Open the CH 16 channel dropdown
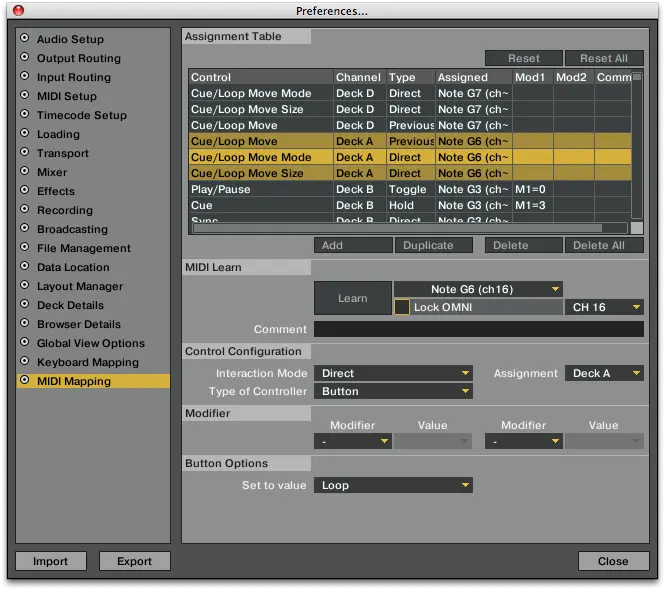The width and height of the screenshot is (665, 590). [604, 307]
